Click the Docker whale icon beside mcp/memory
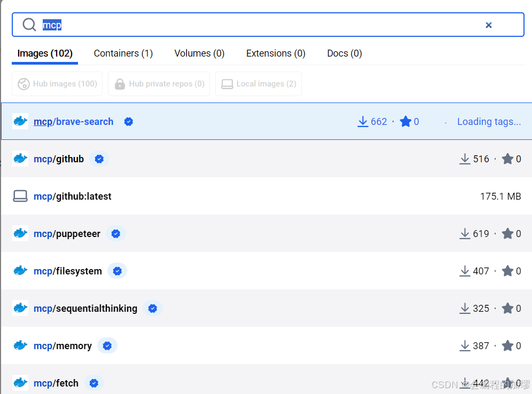Viewport: 532px width, 394px height. point(20,345)
